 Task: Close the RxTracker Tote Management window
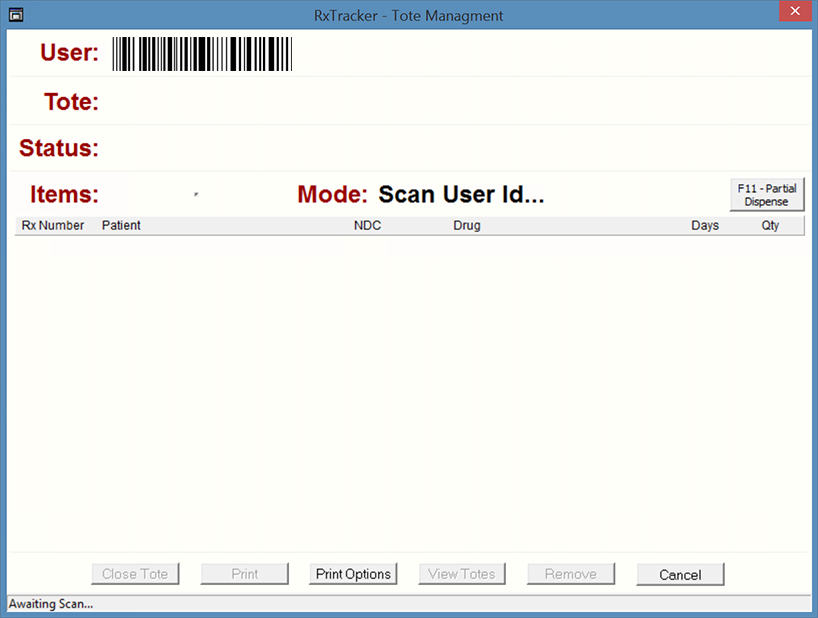[794, 14]
